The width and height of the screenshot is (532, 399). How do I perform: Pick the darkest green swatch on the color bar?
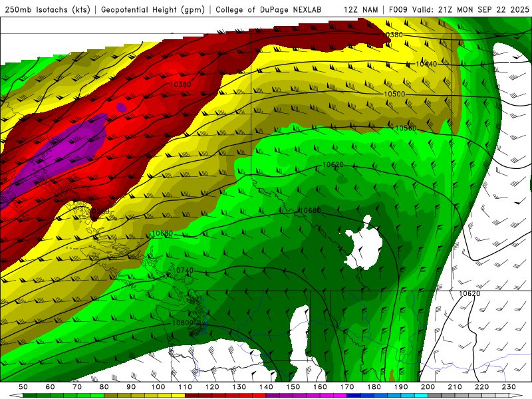[x=30, y=396]
